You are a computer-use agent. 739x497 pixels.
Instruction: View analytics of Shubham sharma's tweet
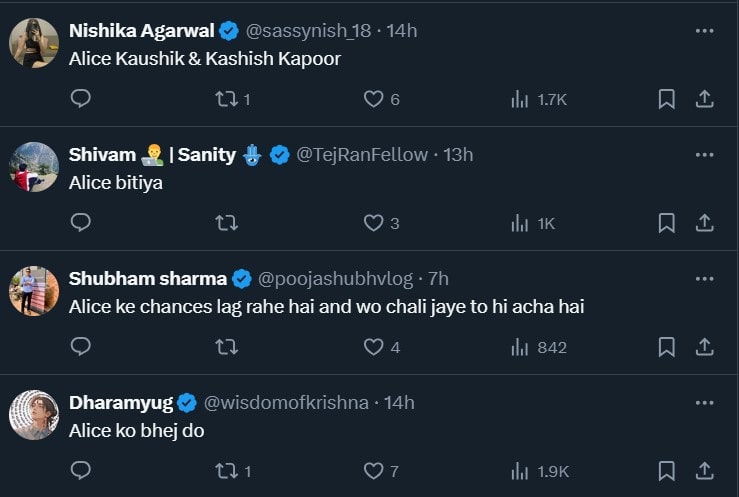click(520, 347)
